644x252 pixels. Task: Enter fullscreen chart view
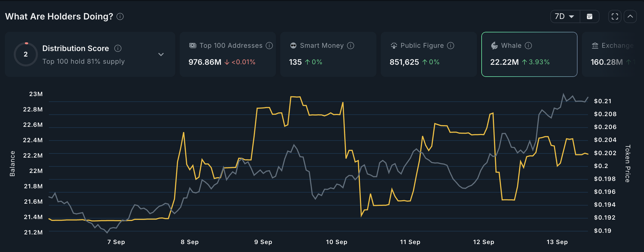click(x=615, y=17)
